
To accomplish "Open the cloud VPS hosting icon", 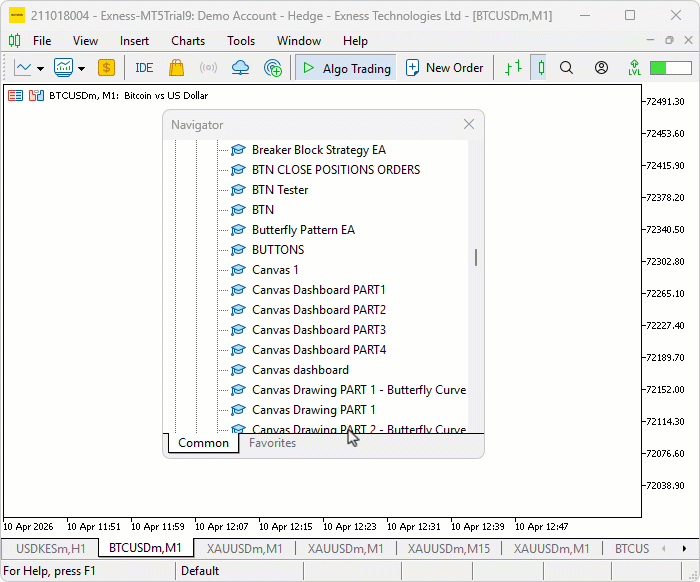I will tap(240, 68).
